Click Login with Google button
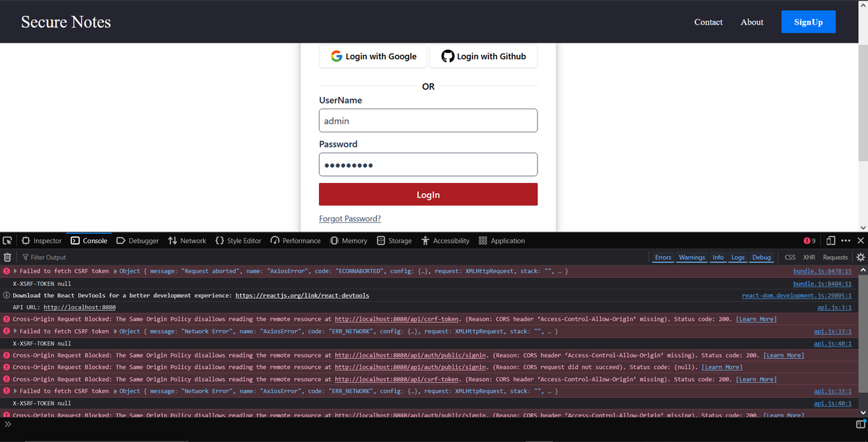This screenshot has height=442, width=868. tap(373, 56)
